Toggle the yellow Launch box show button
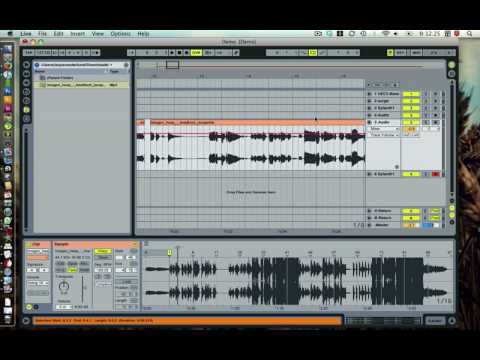 29,307
